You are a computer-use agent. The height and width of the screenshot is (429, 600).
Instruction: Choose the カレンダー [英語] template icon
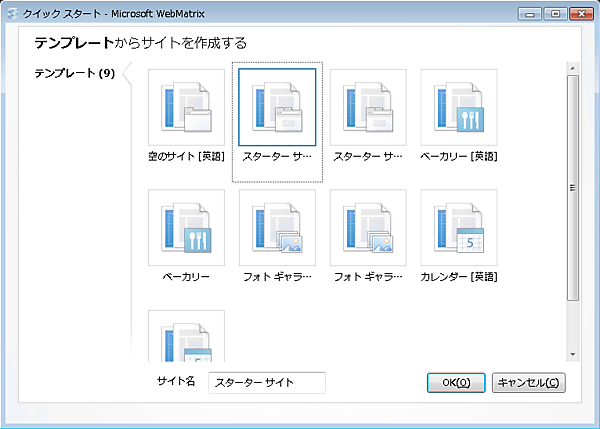[x=459, y=228]
